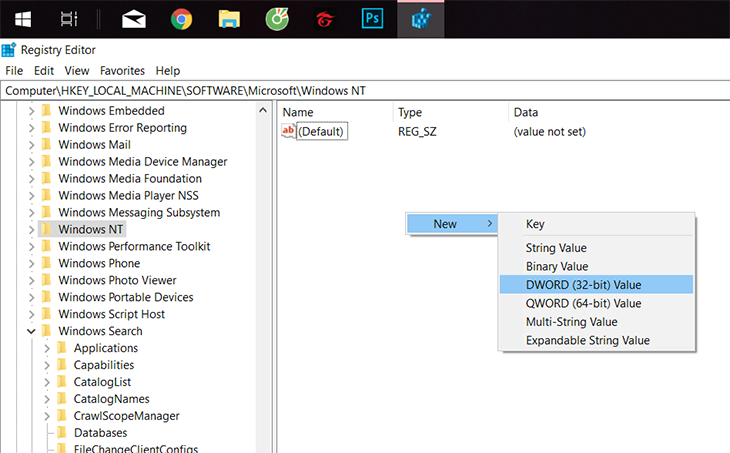Click Windows Mail folder icon
Viewport: 730px width, 453px height.
47,144
